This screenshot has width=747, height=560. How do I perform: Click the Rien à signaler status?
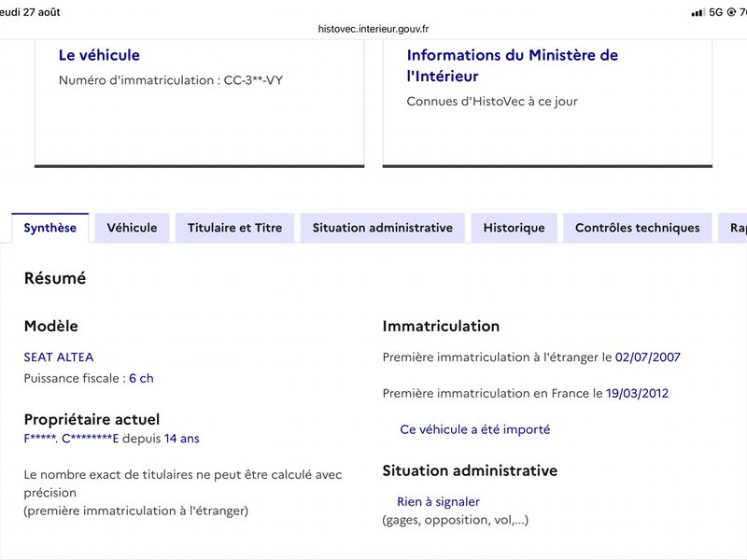[438, 502]
